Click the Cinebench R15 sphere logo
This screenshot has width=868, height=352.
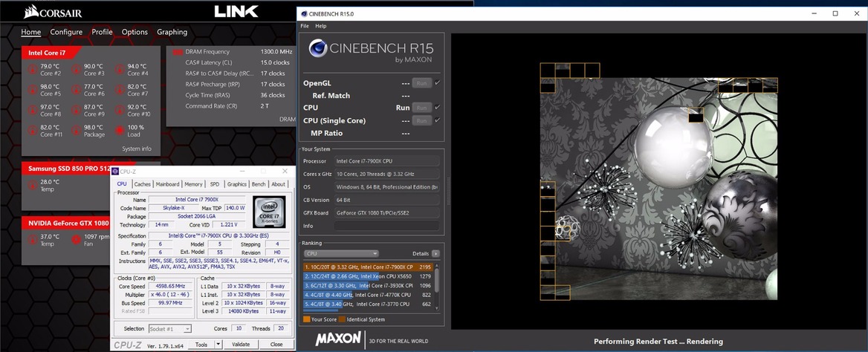click(318, 49)
